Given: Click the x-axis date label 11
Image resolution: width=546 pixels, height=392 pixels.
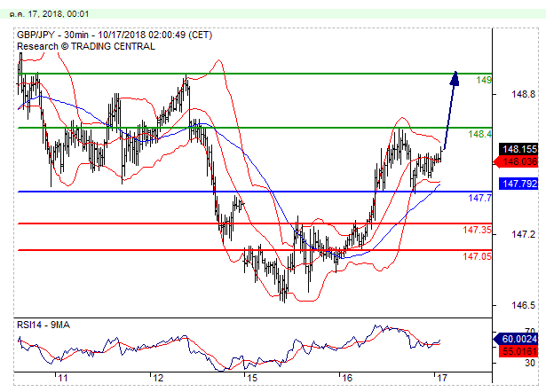Looking at the screenshot, I should click(x=63, y=379).
